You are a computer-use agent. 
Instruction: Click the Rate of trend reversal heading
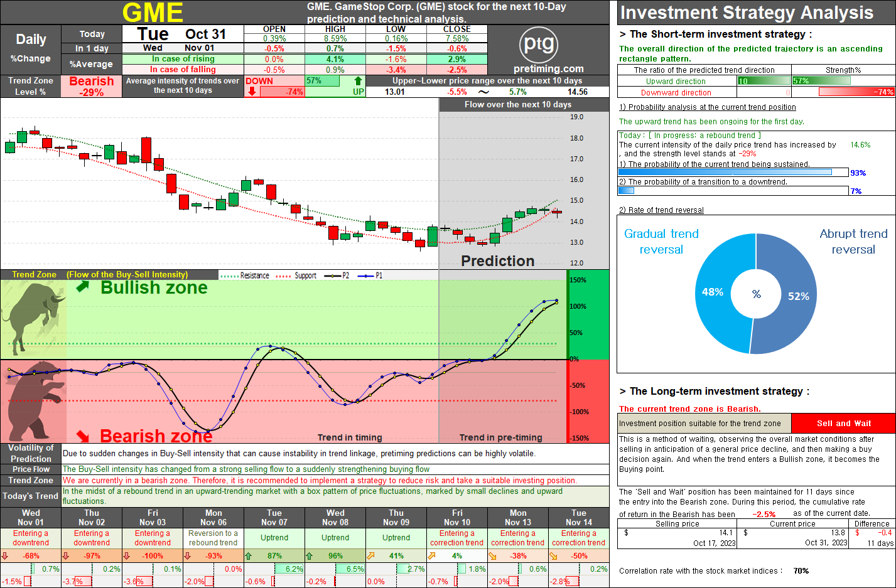click(661, 210)
